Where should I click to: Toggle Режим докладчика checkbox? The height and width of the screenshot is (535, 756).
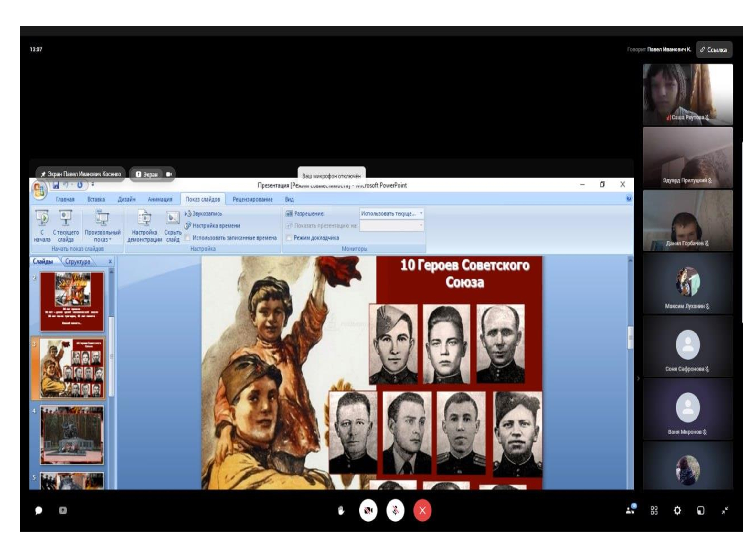point(289,237)
